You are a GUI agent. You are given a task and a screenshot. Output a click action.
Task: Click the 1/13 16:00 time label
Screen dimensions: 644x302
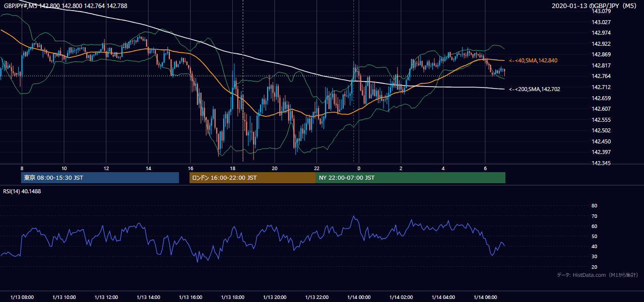190,297
